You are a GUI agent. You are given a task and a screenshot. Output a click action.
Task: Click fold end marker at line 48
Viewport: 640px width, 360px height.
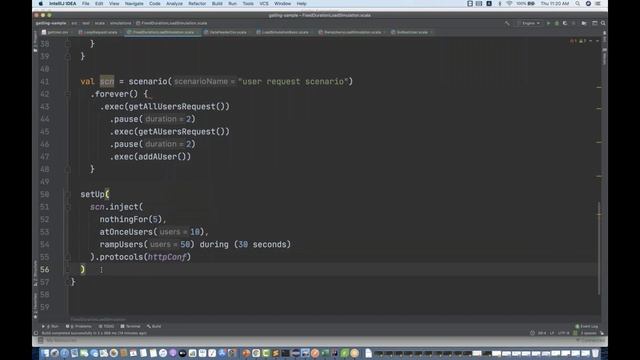(68, 169)
